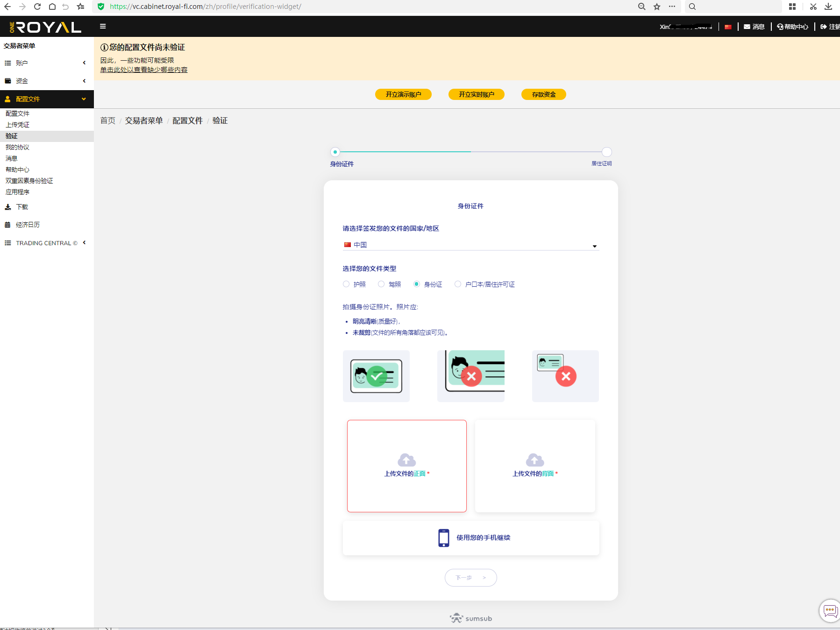Open 上传凭证 in sidebar
The width and height of the screenshot is (840, 630).
tap(18, 125)
